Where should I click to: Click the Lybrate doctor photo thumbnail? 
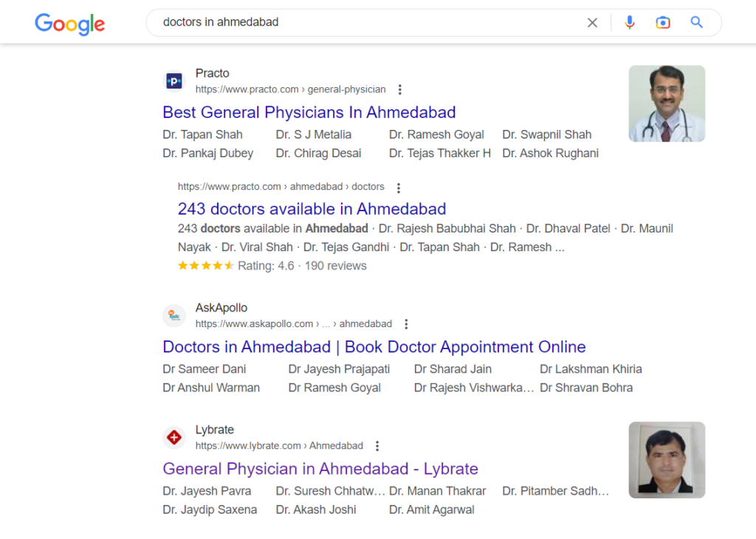pyautogui.click(x=667, y=460)
